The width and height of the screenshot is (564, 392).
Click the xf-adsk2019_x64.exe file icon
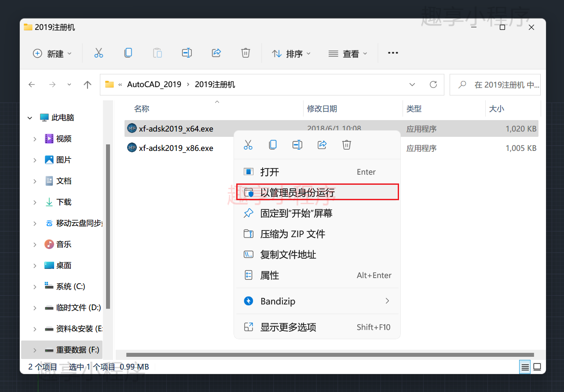click(x=132, y=128)
